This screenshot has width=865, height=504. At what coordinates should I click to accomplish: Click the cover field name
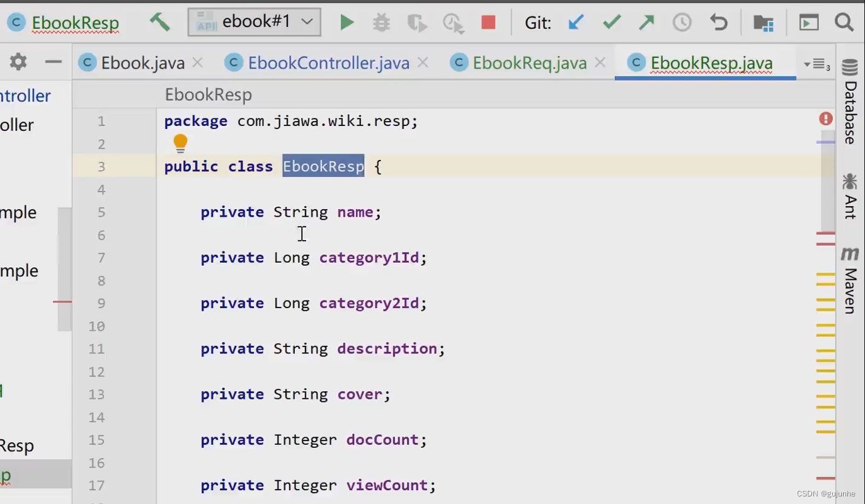pos(360,394)
